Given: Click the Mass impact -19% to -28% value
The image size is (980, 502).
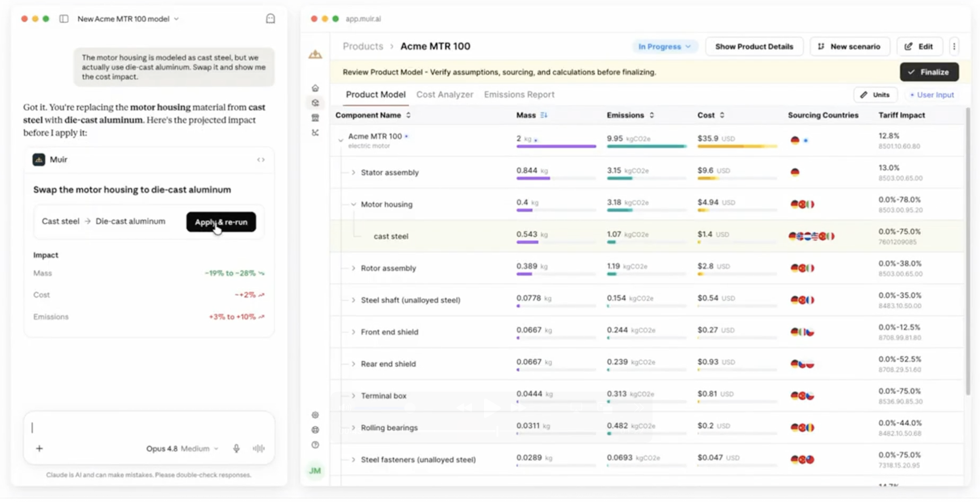Looking at the screenshot, I should (230, 273).
